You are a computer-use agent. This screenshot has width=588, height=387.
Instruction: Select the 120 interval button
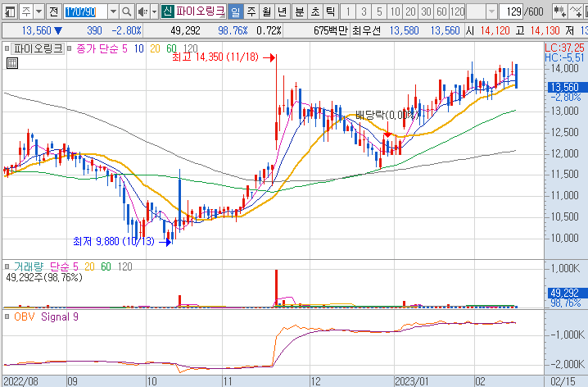click(457, 11)
